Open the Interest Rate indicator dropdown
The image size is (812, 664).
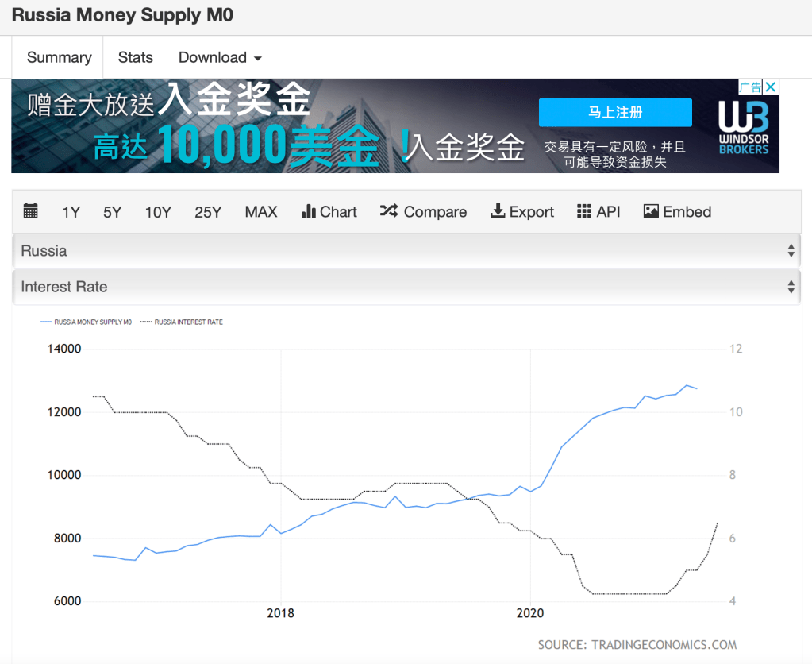(406, 287)
